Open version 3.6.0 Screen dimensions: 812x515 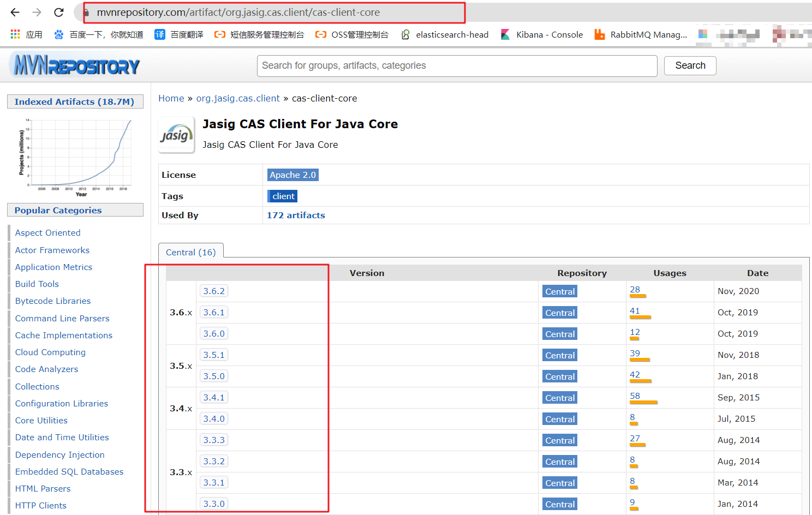(x=214, y=333)
